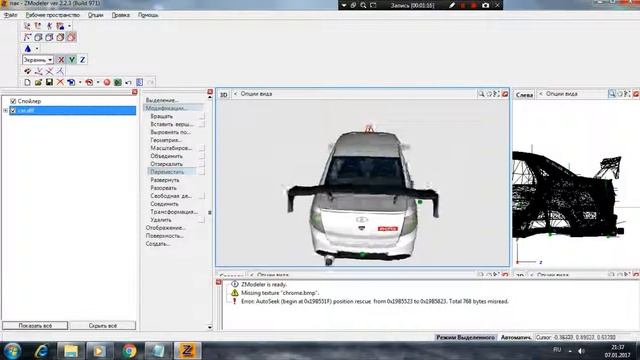Click the Показать всё button
The image size is (640, 360).
pyautogui.click(x=35, y=326)
